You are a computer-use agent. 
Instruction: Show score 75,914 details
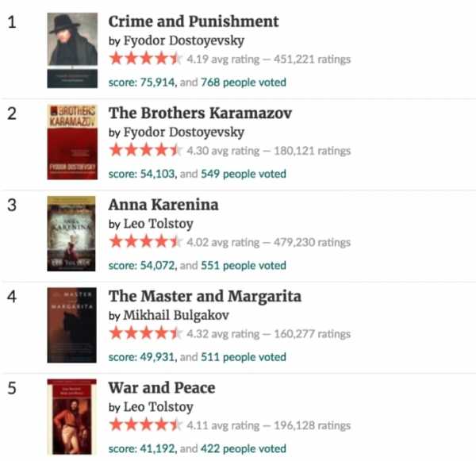[x=142, y=83]
